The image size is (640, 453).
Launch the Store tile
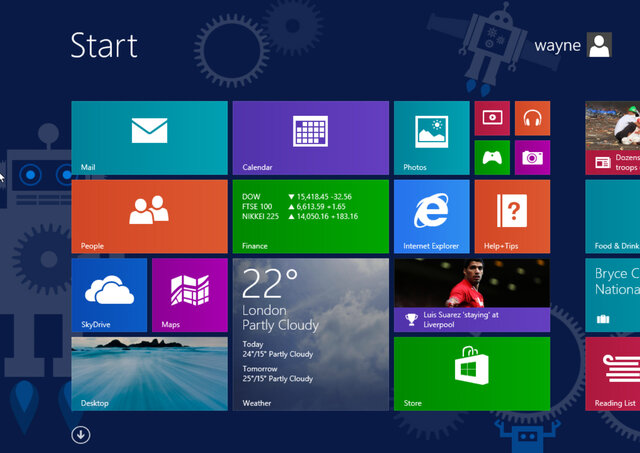(472, 374)
